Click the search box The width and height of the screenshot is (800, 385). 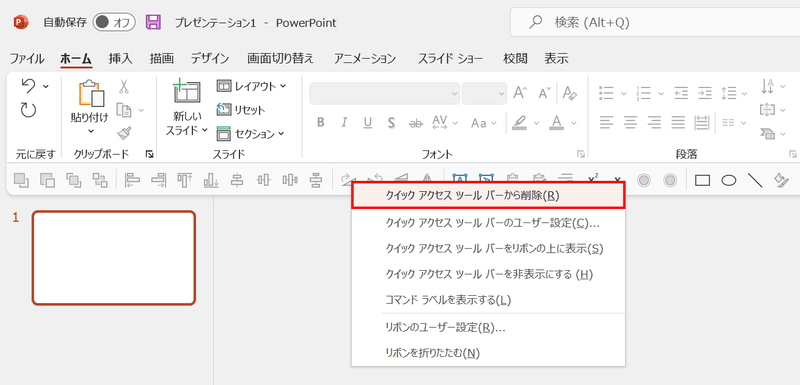(x=655, y=22)
